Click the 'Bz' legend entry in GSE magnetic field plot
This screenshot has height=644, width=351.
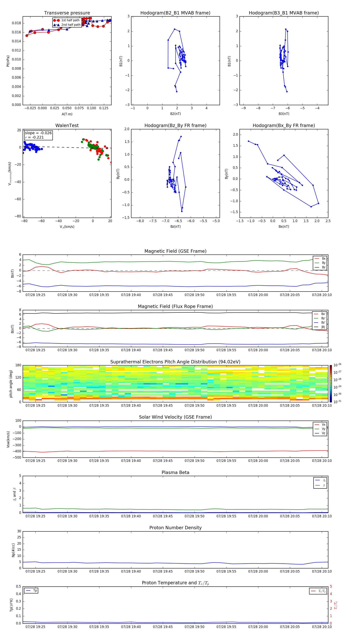tap(320, 267)
